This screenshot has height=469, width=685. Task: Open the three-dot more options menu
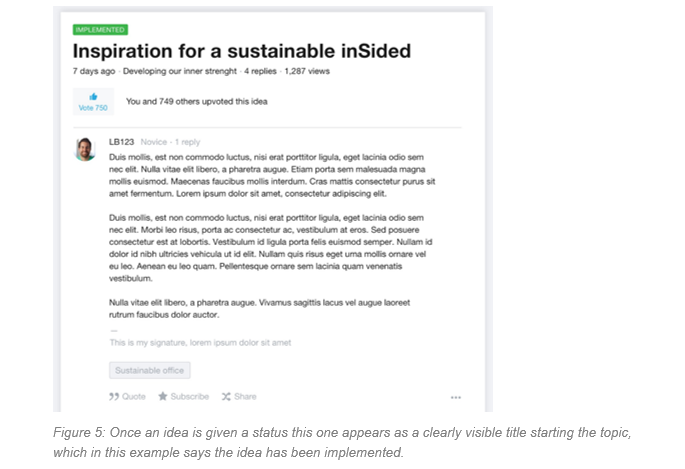point(456,397)
